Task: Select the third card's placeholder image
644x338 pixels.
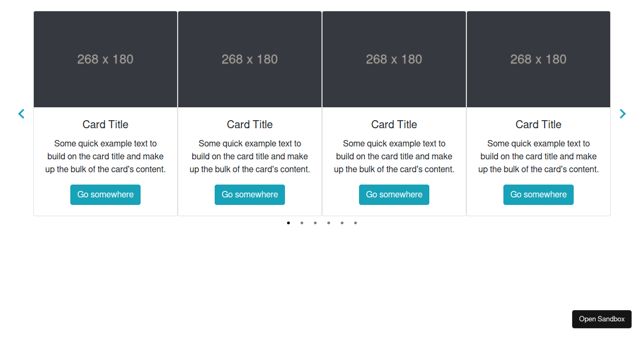Action: click(394, 59)
